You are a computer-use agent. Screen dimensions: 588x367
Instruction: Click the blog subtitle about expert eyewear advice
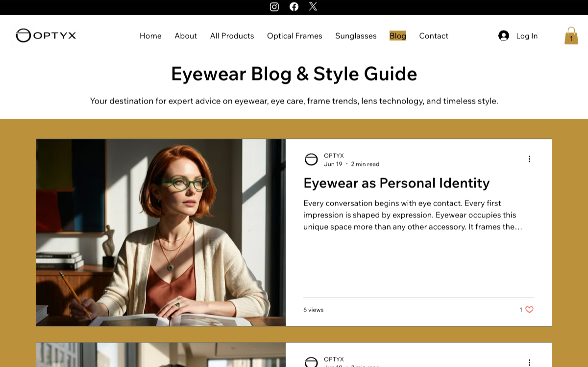pos(294,101)
